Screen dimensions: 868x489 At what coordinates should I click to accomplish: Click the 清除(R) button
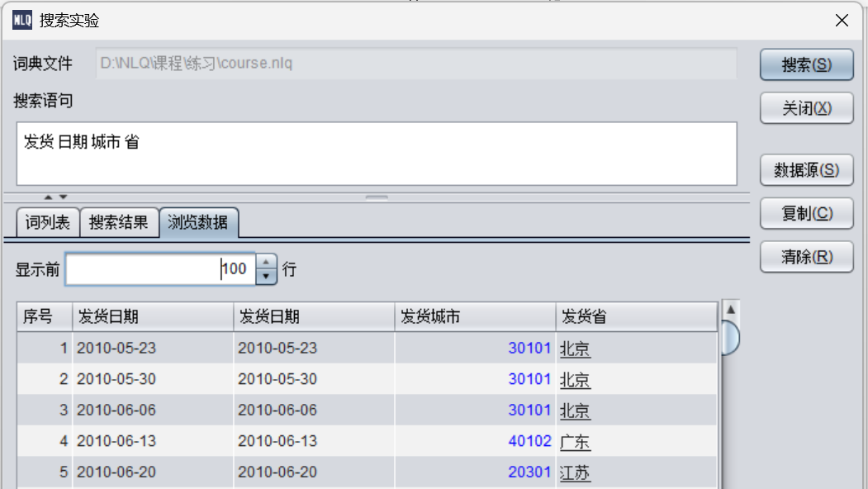[x=807, y=256]
